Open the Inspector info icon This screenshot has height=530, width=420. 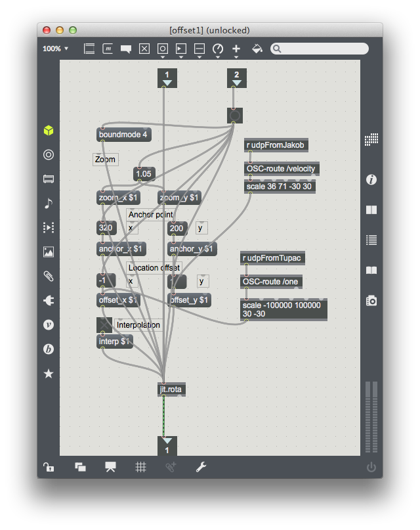[371, 179]
